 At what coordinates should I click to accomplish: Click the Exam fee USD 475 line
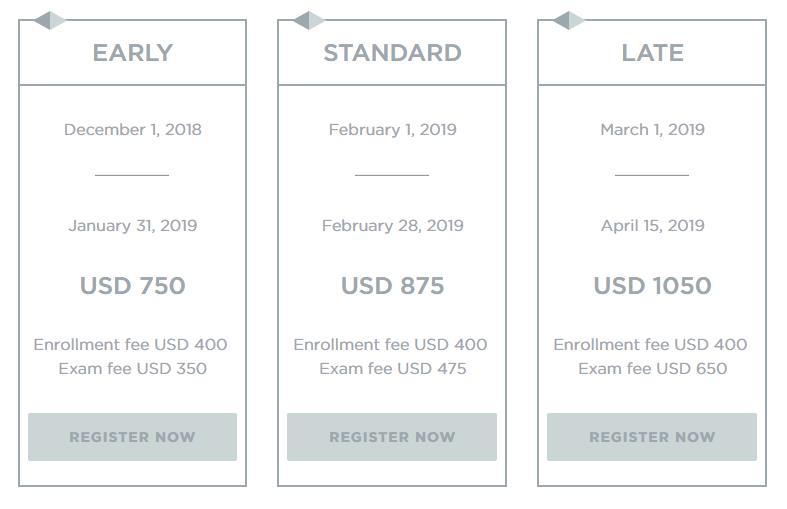(392, 368)
